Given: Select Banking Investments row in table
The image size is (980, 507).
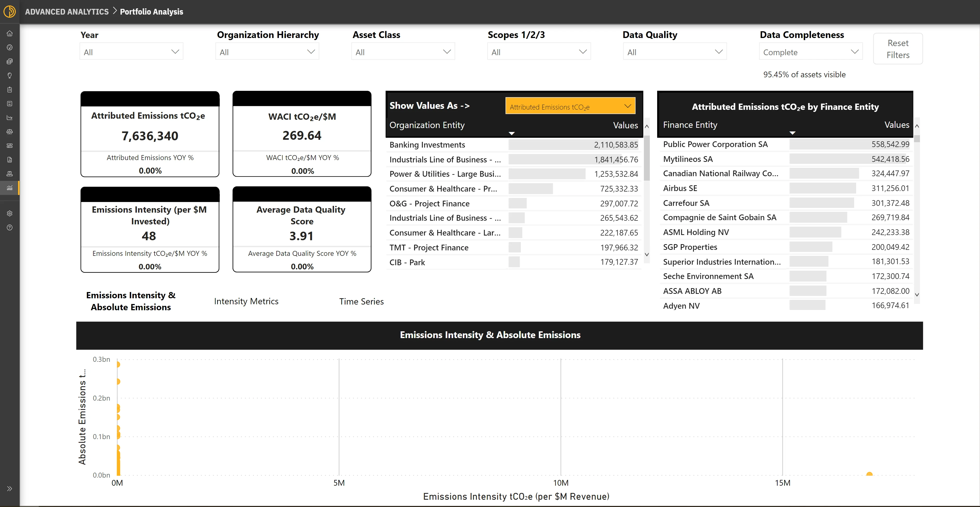Looking at the screenshot, I should coord(427,145).
